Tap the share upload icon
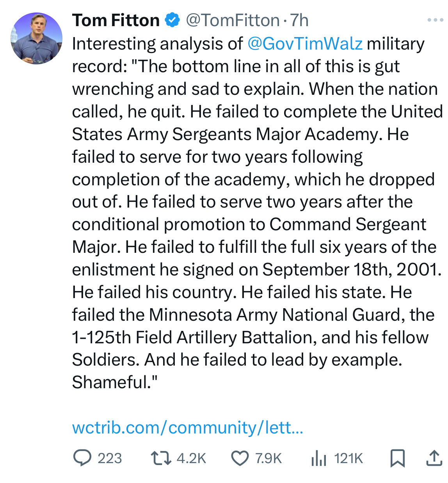448x483 pixels. 434,458
